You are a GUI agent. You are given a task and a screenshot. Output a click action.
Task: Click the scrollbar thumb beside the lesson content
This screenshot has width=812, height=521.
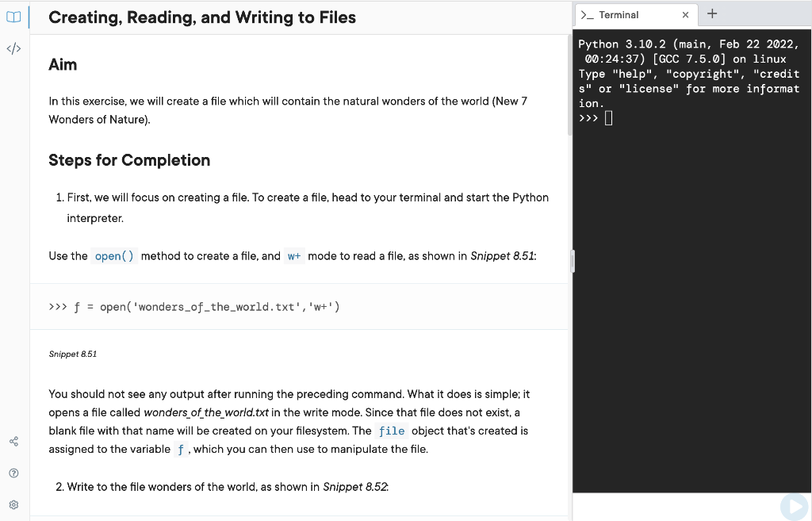pos(572,261)
